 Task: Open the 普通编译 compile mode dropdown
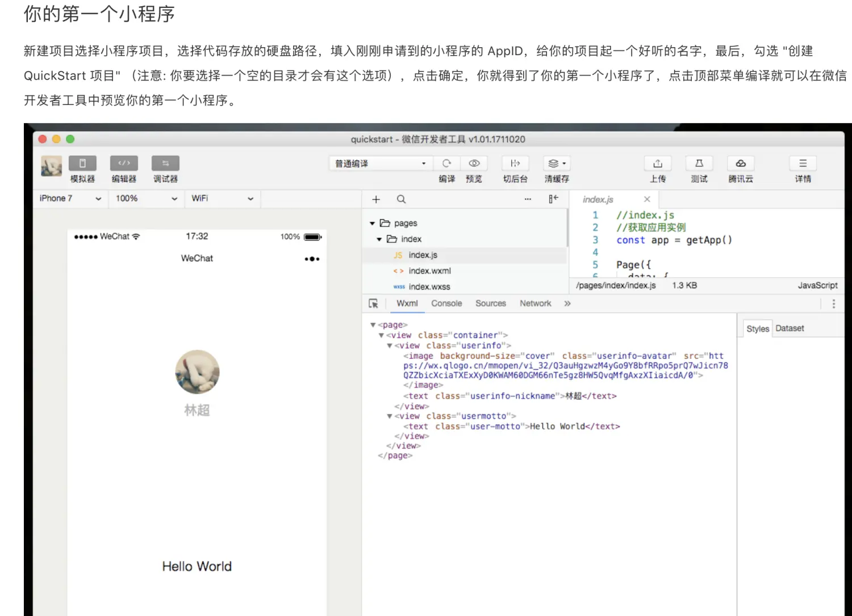[380, 164]
